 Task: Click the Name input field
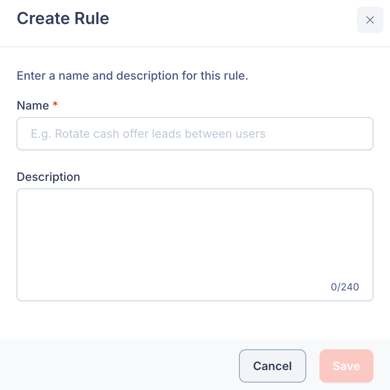[195, 134]
